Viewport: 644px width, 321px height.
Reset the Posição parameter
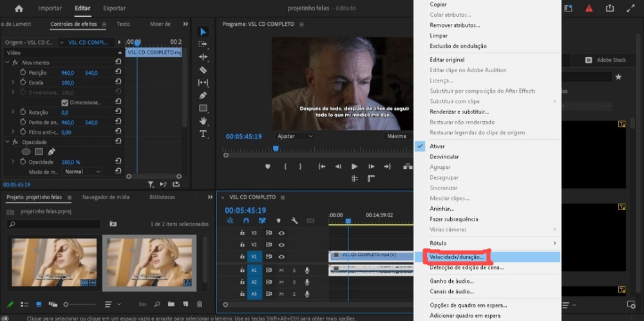click(118, 73)
